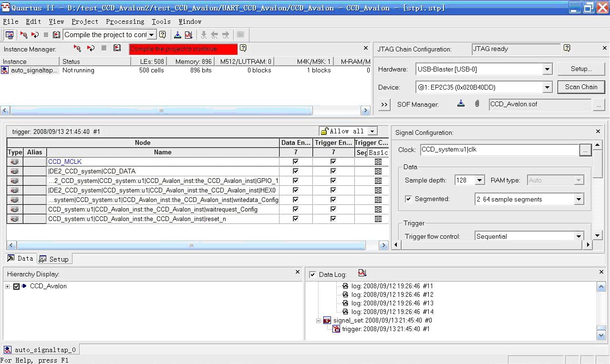610x364 pixels.
Task: Open the Processing menu
Action: click(x=125, y=21)
